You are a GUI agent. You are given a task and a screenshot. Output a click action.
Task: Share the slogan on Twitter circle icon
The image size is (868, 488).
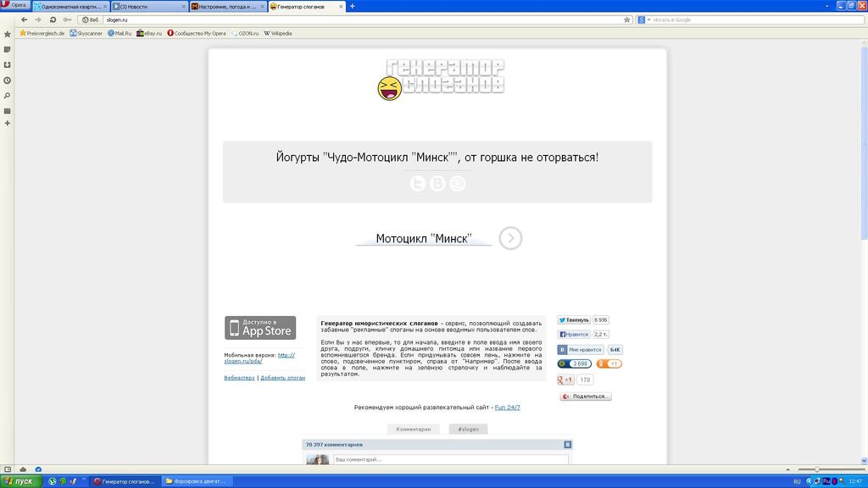(418, 183)
